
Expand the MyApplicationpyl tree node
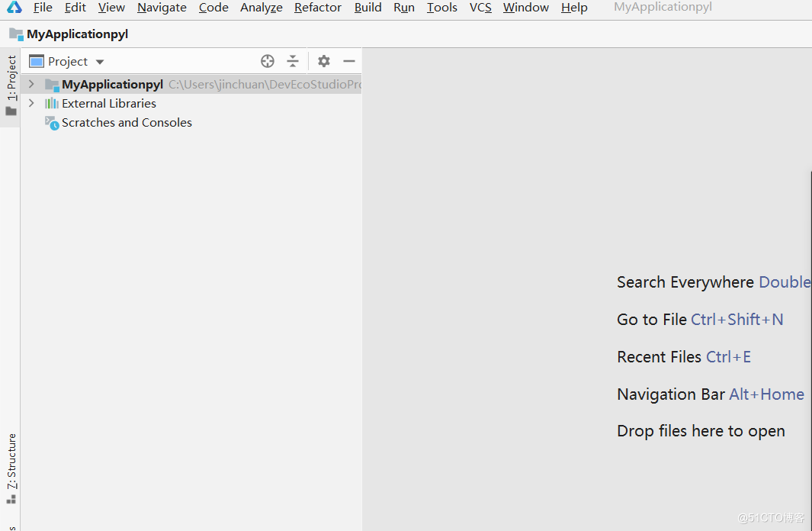[x=31, y=84]
